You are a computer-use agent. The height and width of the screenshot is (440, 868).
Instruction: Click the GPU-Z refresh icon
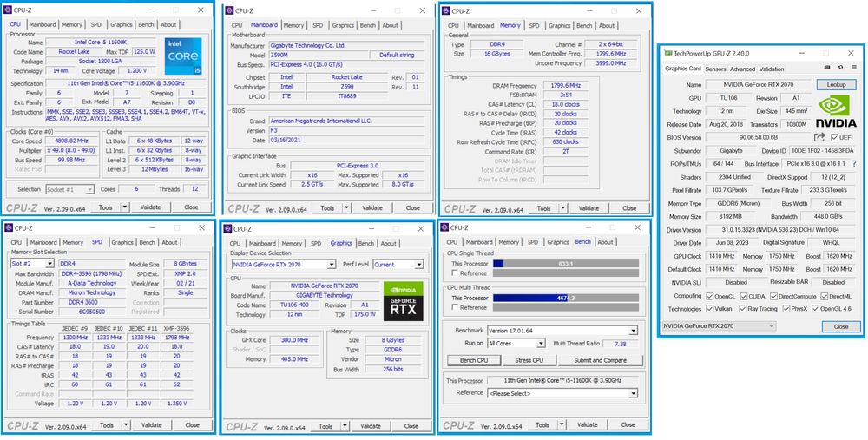[x=840, y=68]
